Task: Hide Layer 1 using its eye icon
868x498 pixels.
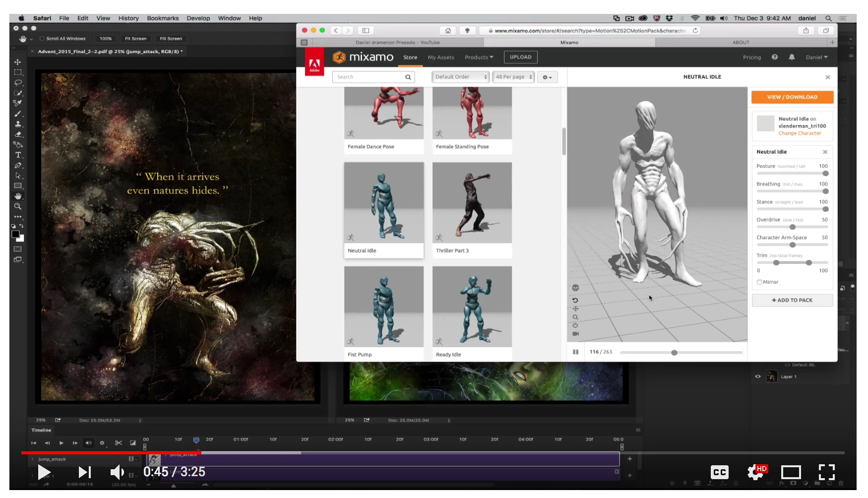Action: (758, 376)
